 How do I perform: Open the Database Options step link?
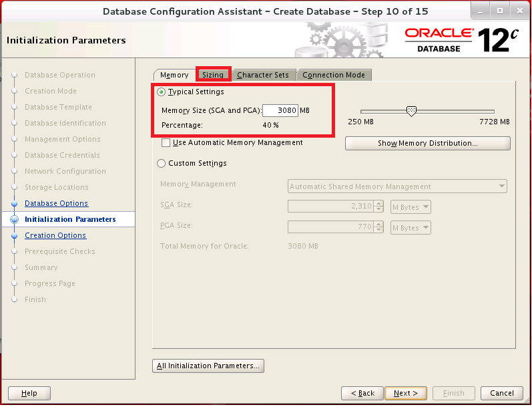click(x=56, y=203)
